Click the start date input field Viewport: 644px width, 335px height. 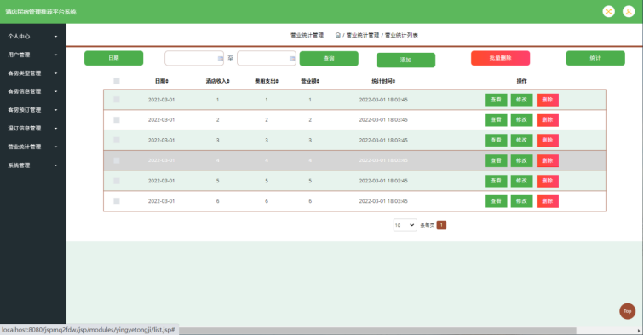[194, 58]
